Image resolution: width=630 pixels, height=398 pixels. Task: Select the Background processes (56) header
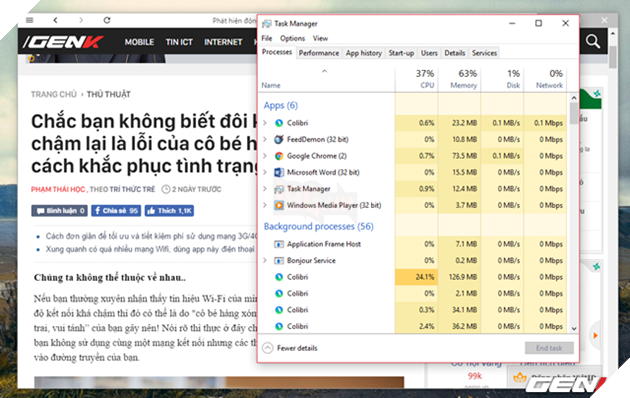319,227
